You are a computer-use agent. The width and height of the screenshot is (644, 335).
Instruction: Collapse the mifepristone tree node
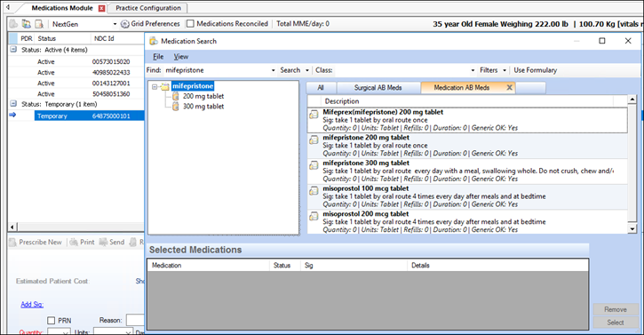(x=155, y=87)
